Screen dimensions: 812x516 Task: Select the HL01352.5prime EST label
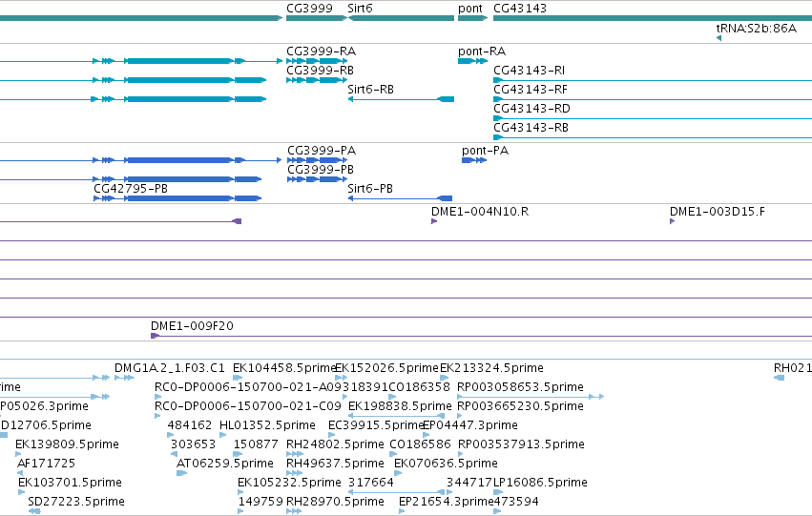[x=268, y=425]
